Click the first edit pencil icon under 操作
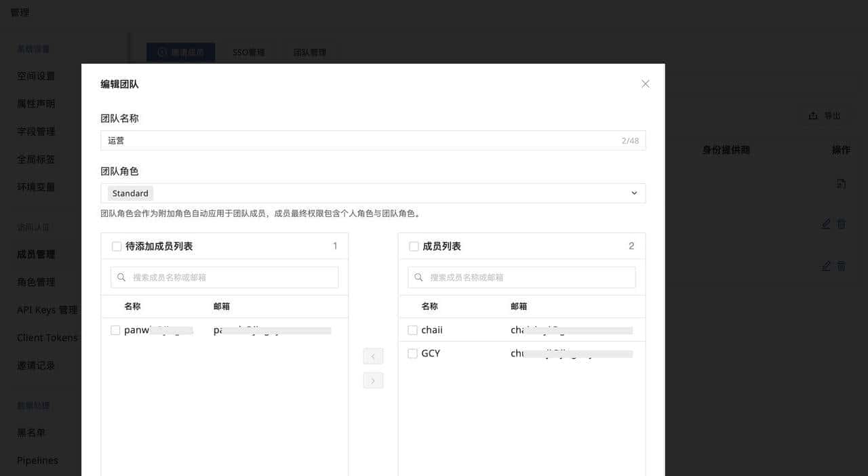The width and height of the screenshot is (868, 476). pyautogui.click(x=826, y=224)
